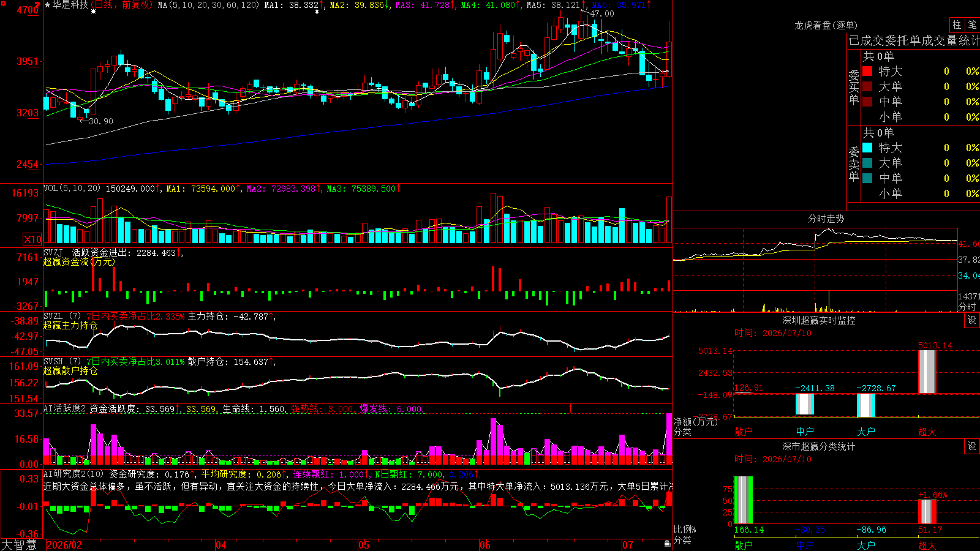
Task: Click the 30.90 low price annotation
Action: click(101, 121)
